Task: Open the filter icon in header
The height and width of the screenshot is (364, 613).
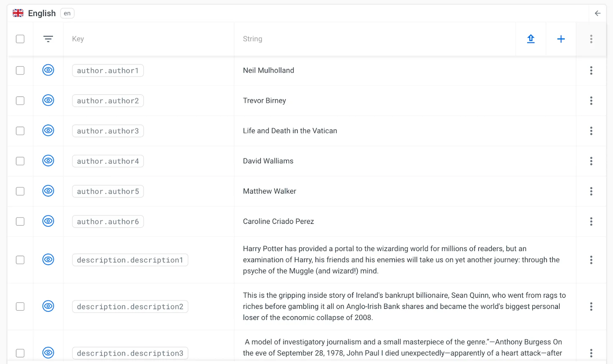Action: tap(48, 39)
